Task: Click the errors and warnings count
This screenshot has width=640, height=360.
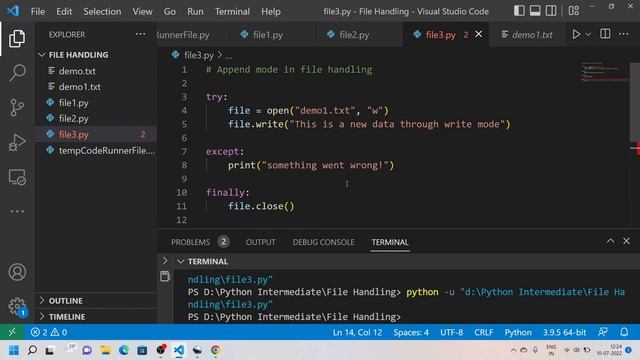Action: pos(49,332)
